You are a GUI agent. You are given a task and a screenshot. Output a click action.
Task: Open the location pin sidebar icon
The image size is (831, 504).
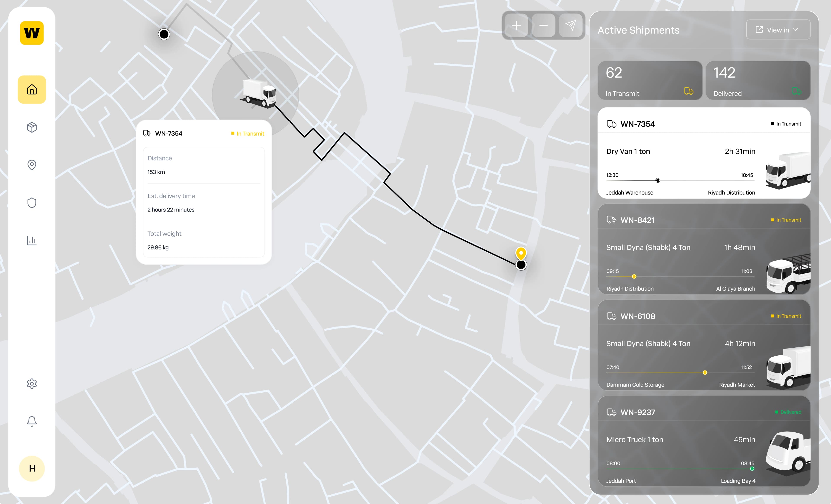coord(32,165)
